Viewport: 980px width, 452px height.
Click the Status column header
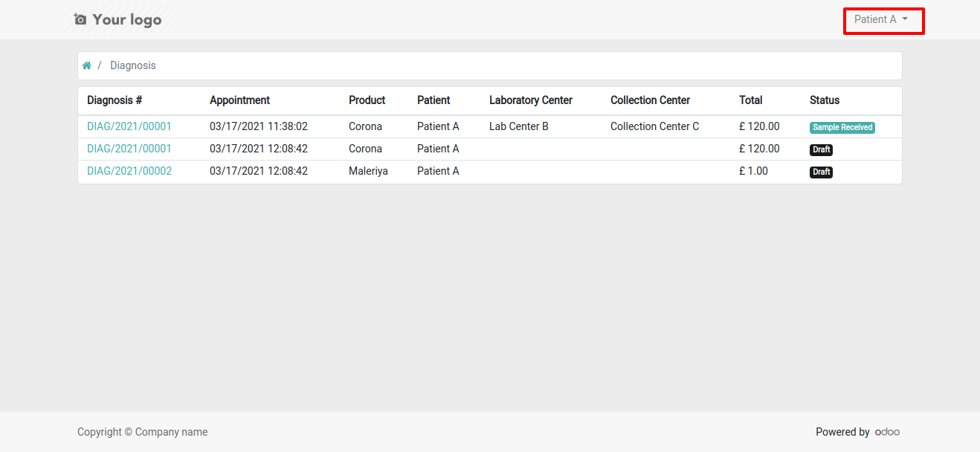(x=825, y=100)
